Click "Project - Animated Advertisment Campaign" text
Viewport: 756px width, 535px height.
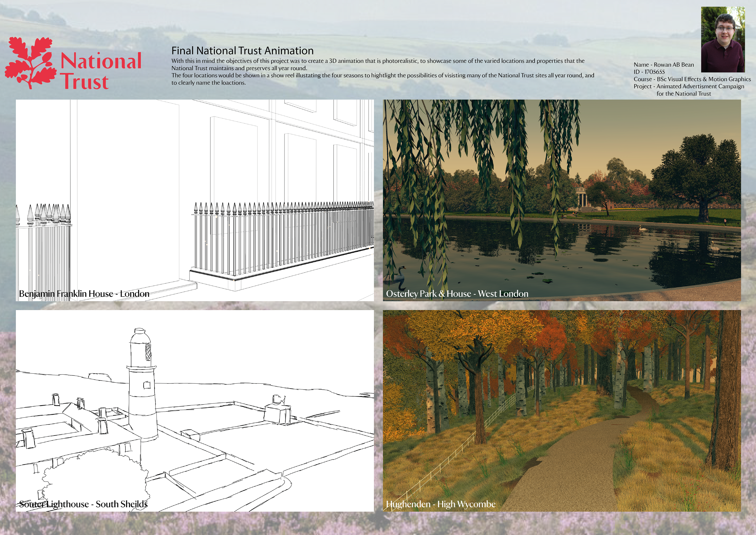(x=689, y=86)
